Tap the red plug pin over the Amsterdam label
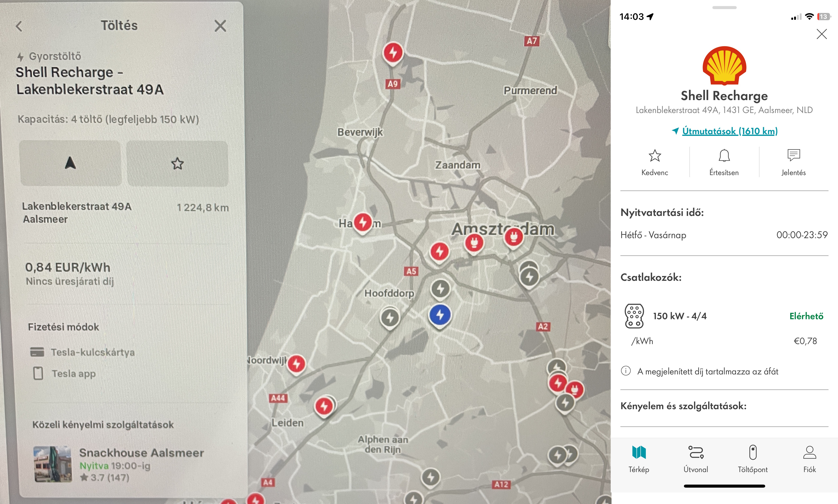The image size is (838, 504). point(514,237)
